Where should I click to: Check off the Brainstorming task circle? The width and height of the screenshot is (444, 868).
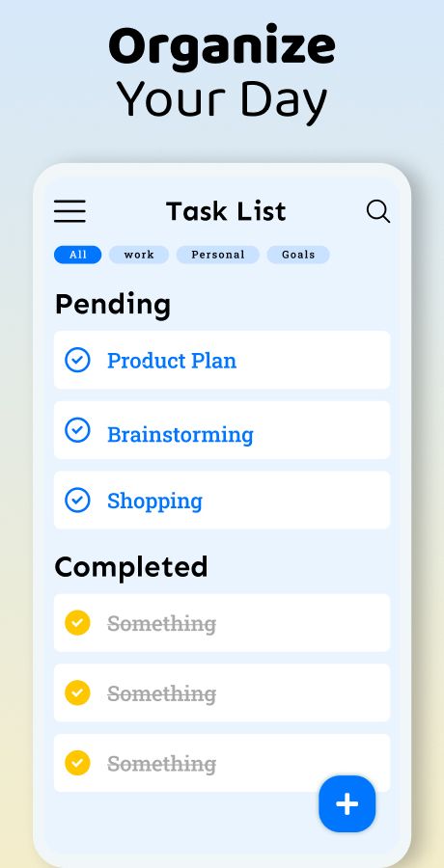[77, 430]
